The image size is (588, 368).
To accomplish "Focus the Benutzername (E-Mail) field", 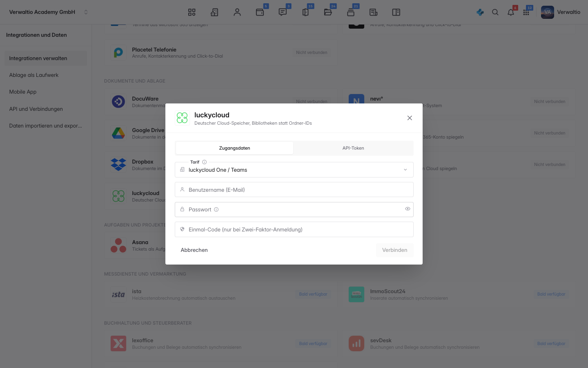I will click(x=294, y=190).
